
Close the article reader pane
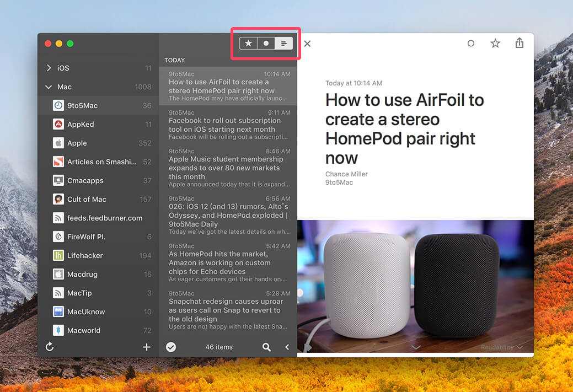click(x=307, y=44)
